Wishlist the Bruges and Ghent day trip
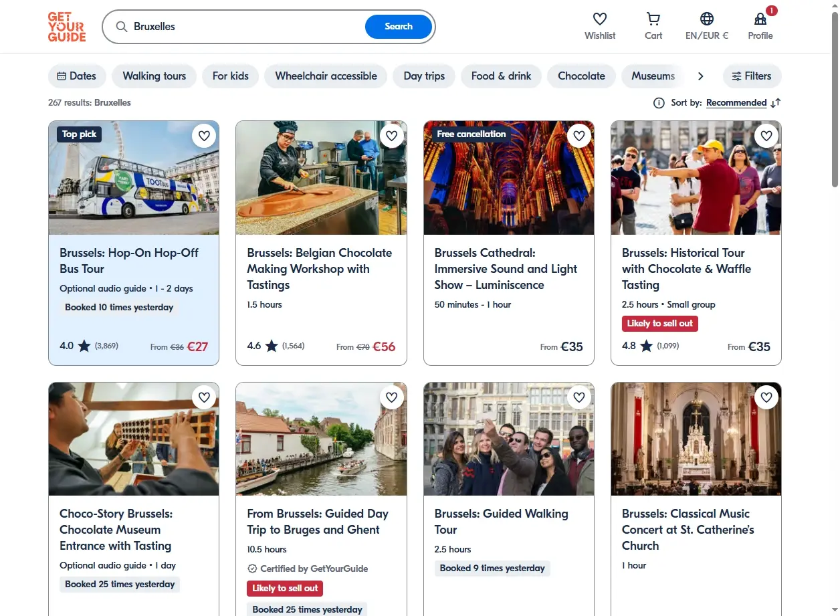840x616 pixels. 391,397
